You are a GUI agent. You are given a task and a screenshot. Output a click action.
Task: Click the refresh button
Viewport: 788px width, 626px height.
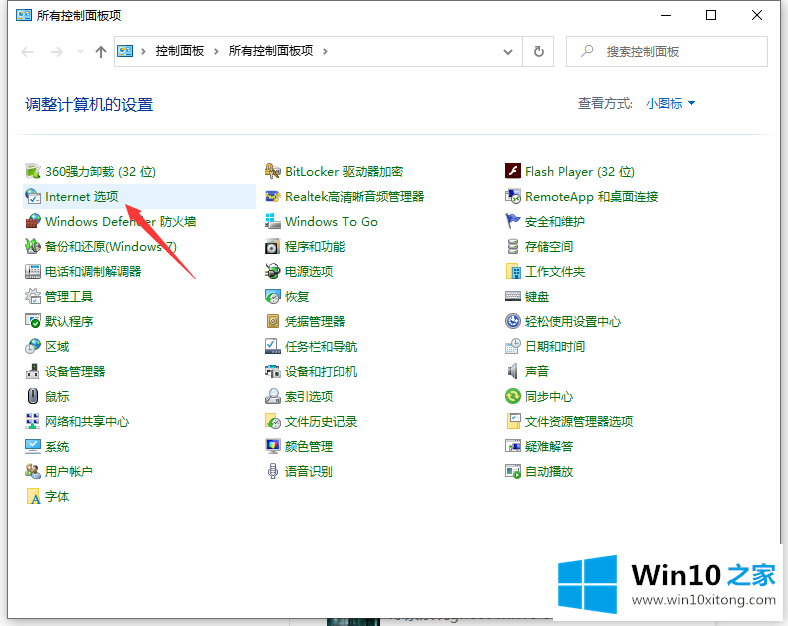tap(538, 51)
